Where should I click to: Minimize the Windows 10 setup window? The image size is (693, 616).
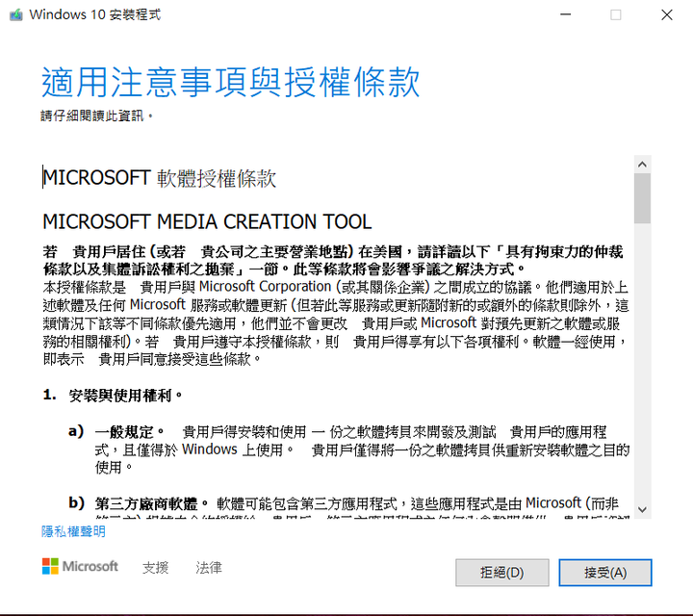(x=565, y=14)
